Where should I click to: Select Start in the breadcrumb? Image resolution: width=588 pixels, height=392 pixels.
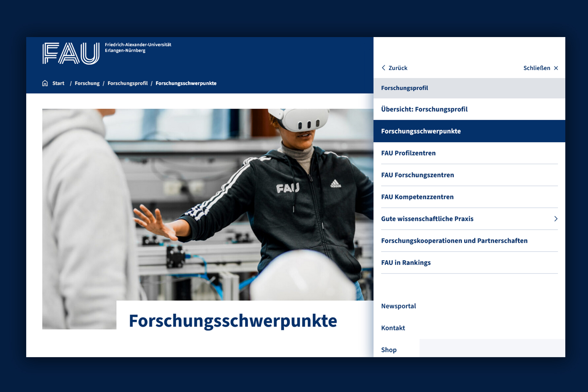tap(58, 83)
